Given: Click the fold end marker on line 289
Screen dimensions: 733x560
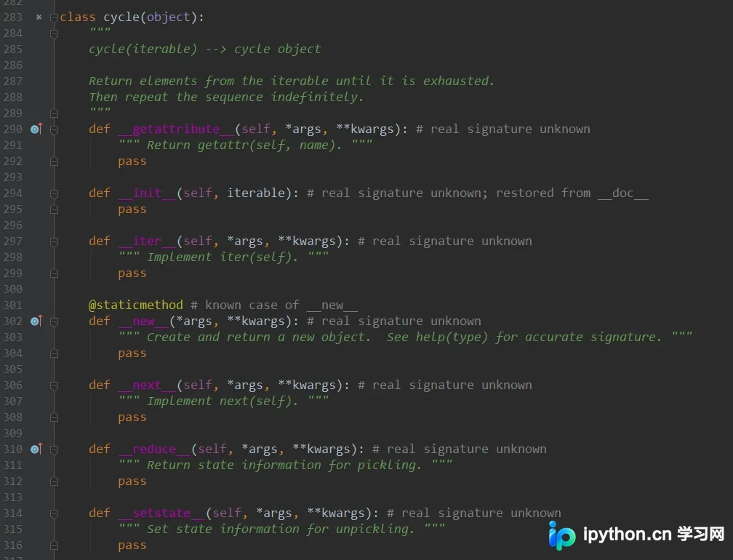Looking at the screenshot, I should 54,113.
